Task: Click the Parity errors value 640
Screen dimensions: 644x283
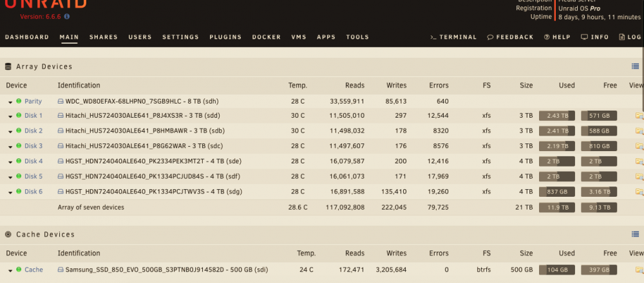Action: coord(442,102)
